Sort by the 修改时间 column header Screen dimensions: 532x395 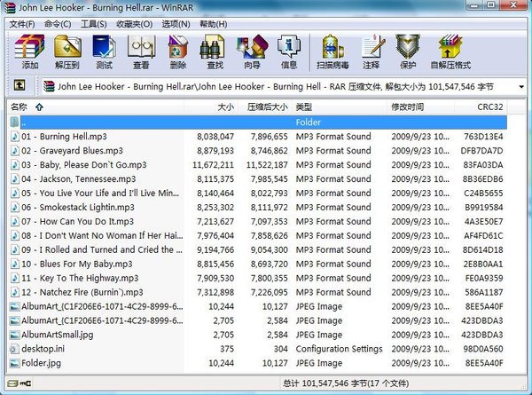point(420,107)
